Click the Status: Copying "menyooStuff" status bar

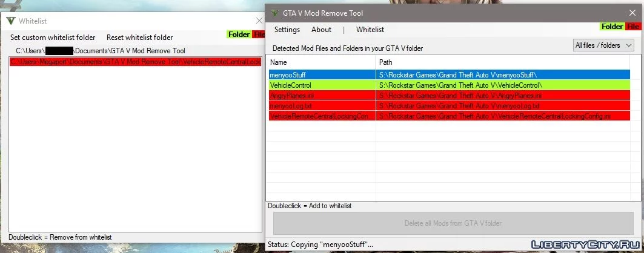pyautogui.click(x=320, y=245)
